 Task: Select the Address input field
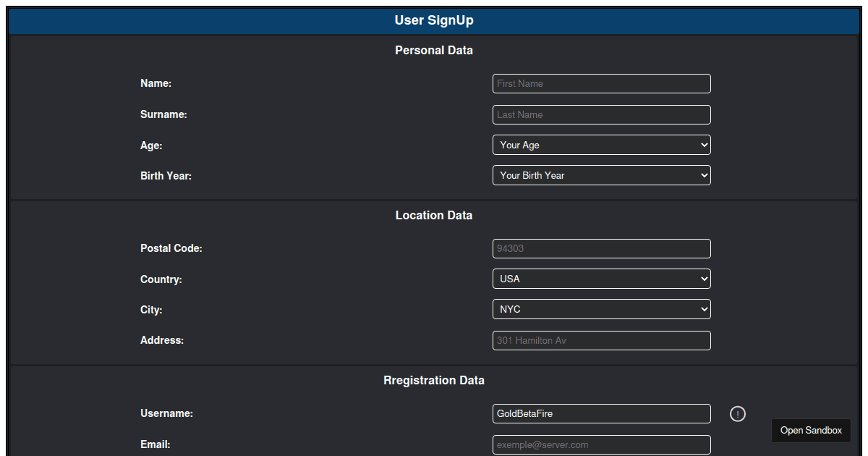pos(602,340)
